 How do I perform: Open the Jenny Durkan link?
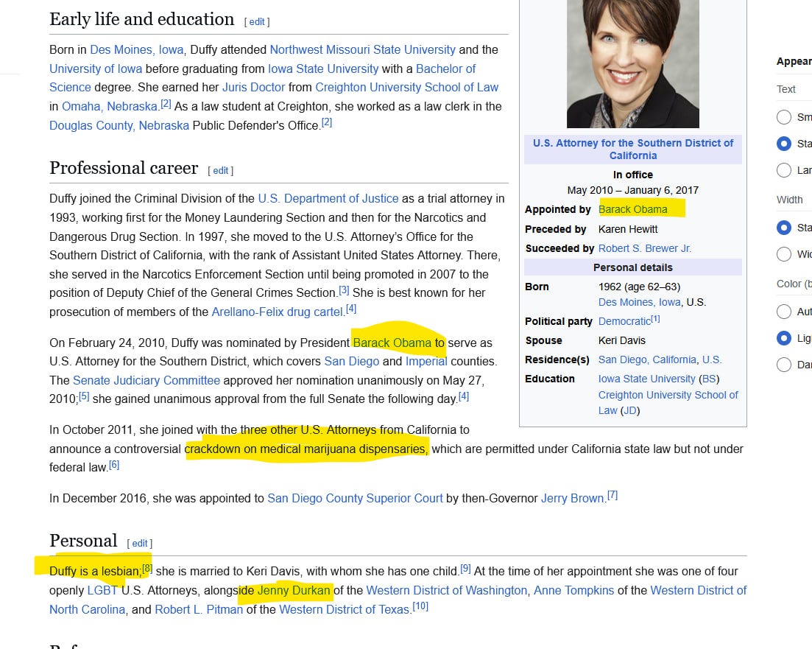[x=294, y=590]
